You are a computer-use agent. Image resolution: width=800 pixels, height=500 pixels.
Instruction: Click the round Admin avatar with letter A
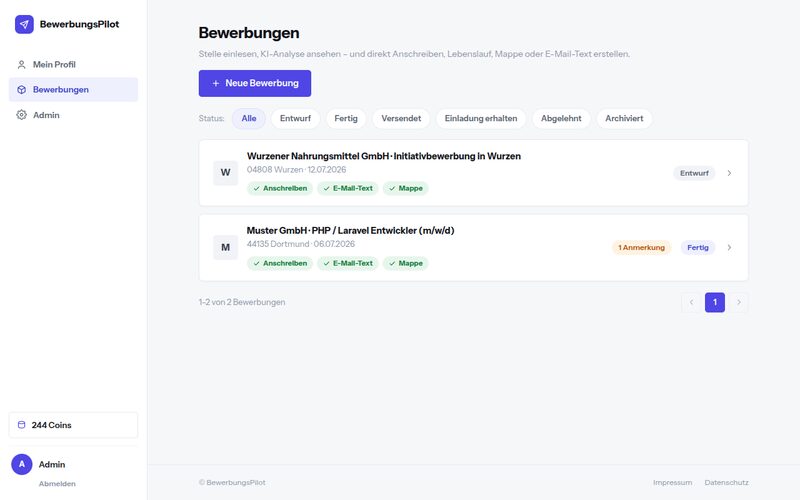(x=22, y=464)
